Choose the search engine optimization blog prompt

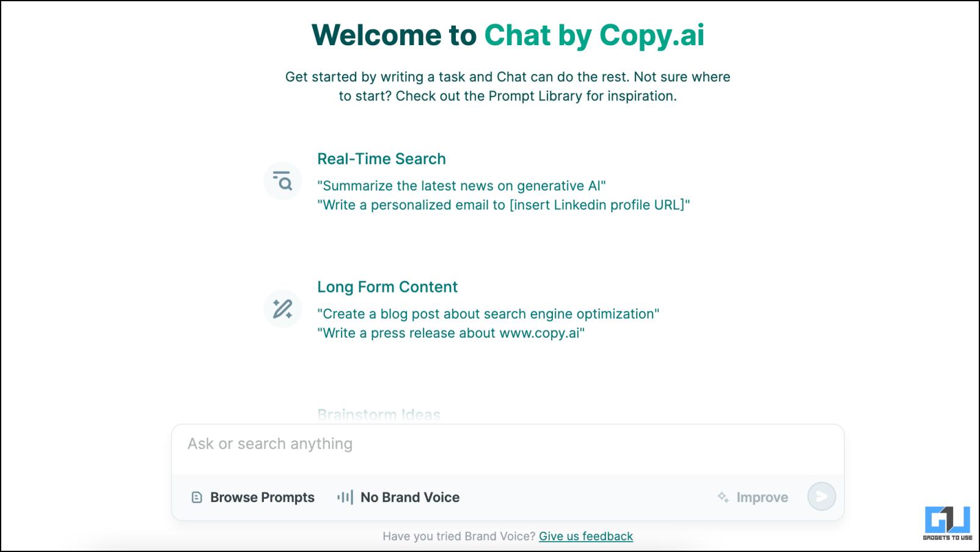click(x=488, y=314)
